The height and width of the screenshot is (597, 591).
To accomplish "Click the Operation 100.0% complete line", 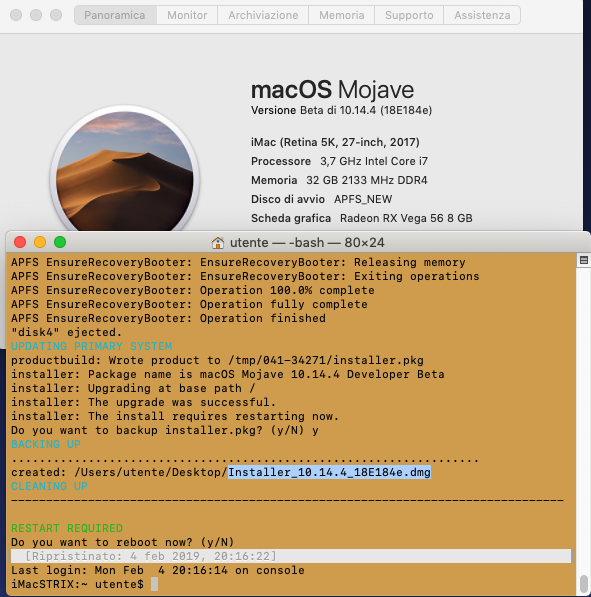I will point(193,290).
